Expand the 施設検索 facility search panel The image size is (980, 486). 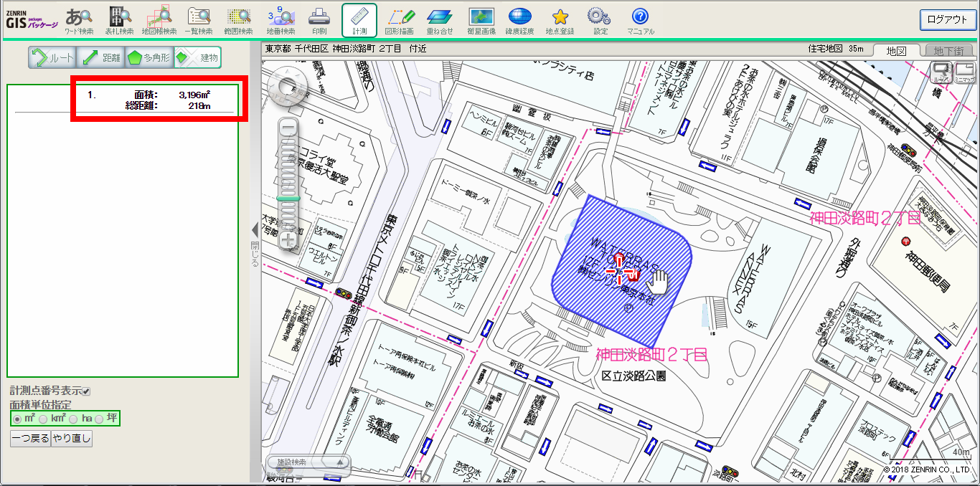pos(339,462)
